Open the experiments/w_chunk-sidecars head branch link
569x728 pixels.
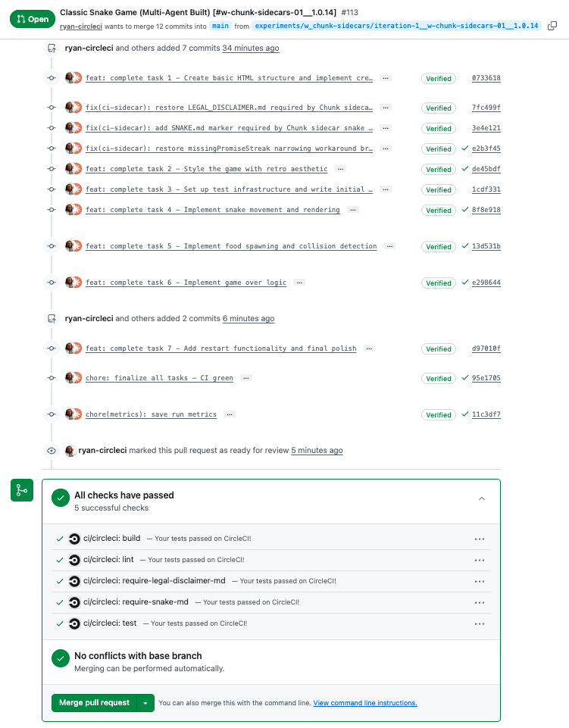pos(396,26)
